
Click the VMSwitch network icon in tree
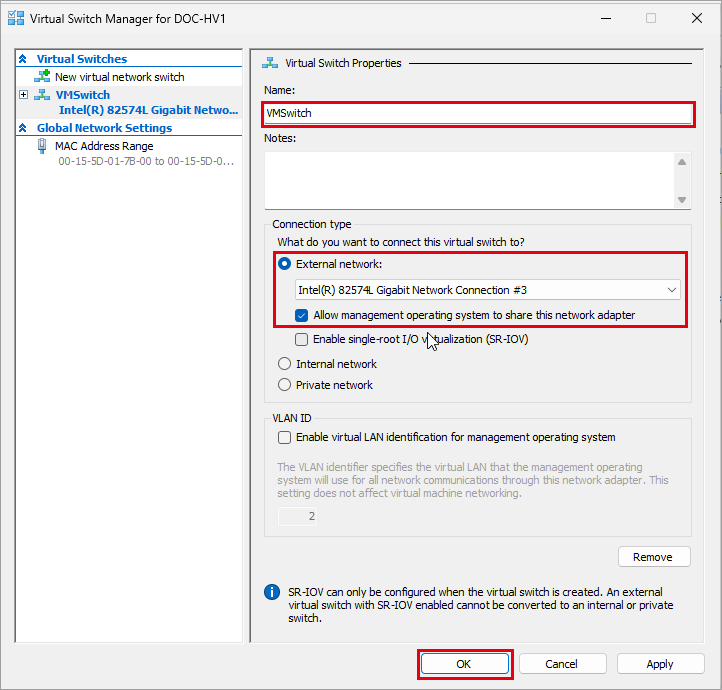point(42,95)
